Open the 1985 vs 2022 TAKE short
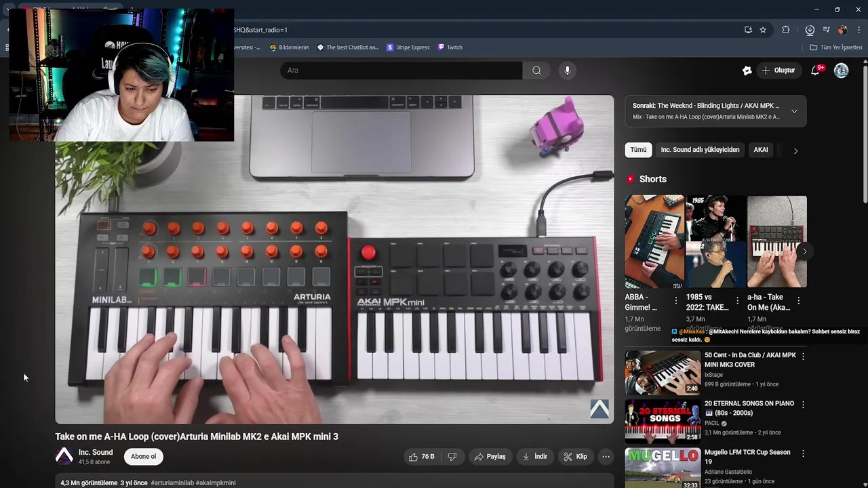The width and height of the screenshot is (868, 488). [715, 242]
